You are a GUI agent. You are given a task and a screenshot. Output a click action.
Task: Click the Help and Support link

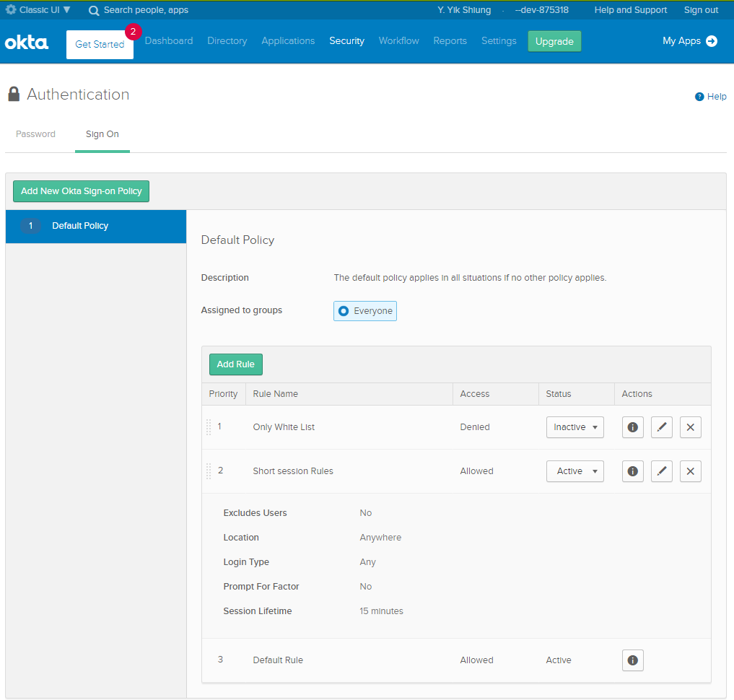pyautogui.click(x=630, y=10)
